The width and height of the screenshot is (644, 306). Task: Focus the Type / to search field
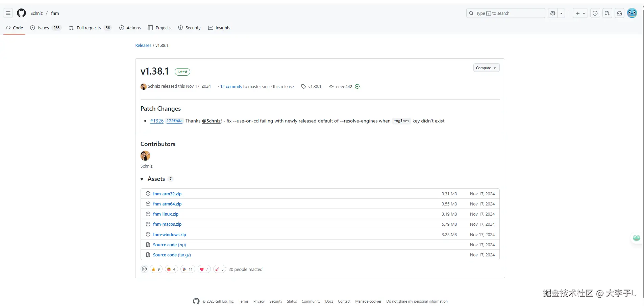[x=505, y=13]
